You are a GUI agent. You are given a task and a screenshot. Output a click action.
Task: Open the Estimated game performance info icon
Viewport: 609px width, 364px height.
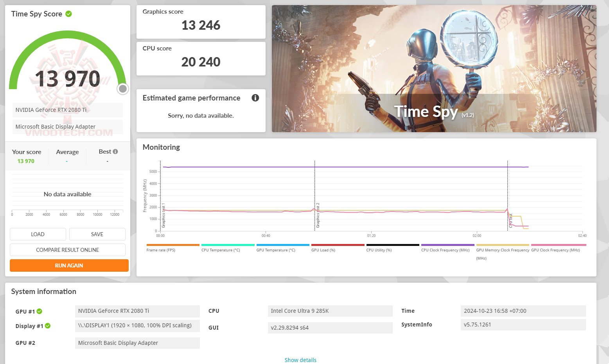click(x=255, y=98)
